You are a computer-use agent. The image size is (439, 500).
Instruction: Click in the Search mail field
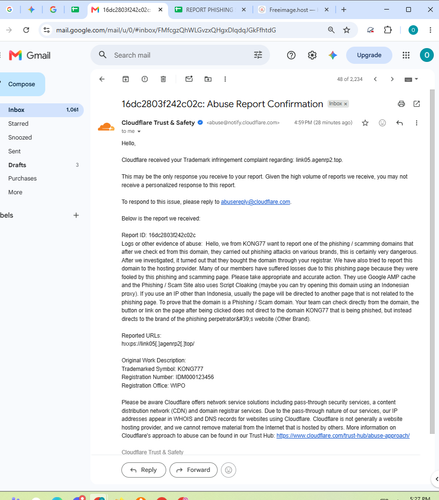coord(180,55)
